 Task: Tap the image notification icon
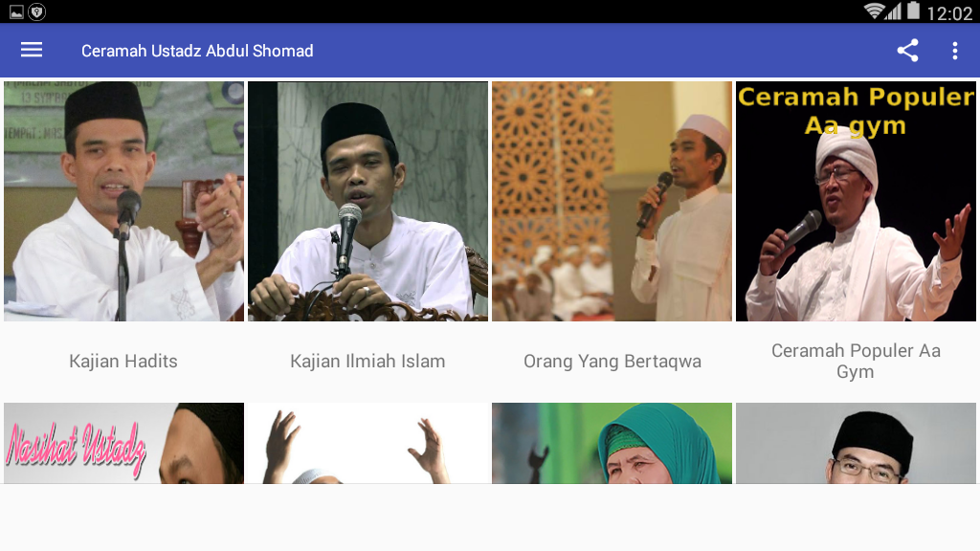point(16,11)
